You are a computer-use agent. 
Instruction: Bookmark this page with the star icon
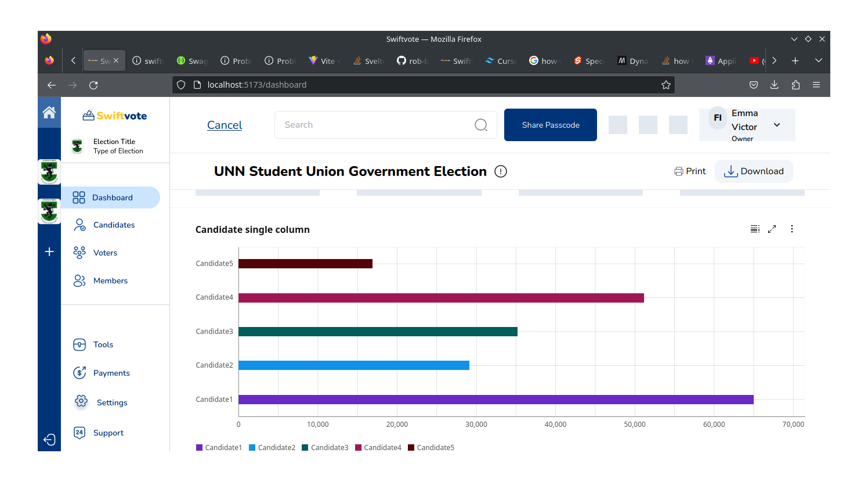coord(666,85)
